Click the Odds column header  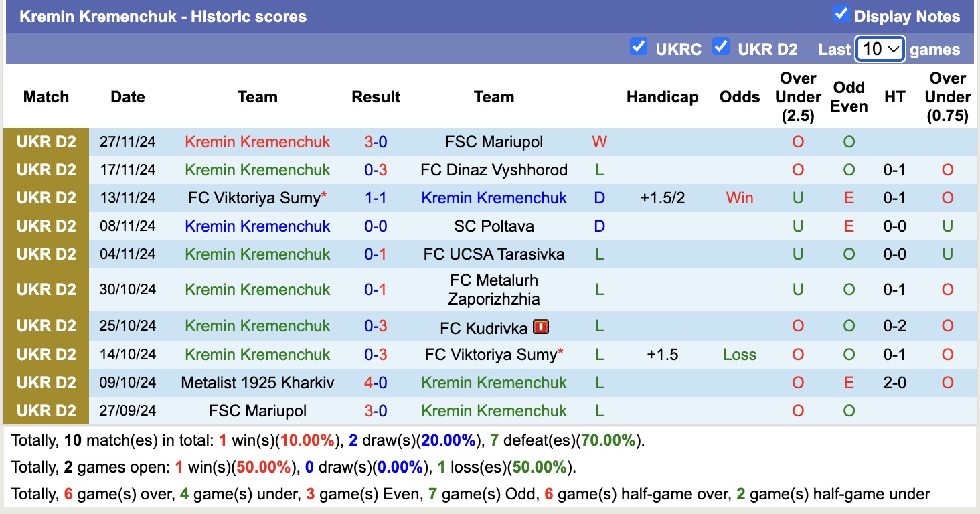tap(739, 97)
